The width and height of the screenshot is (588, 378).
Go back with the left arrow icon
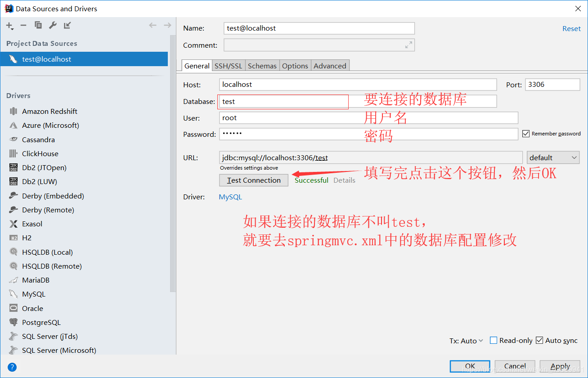click(153, 25)
